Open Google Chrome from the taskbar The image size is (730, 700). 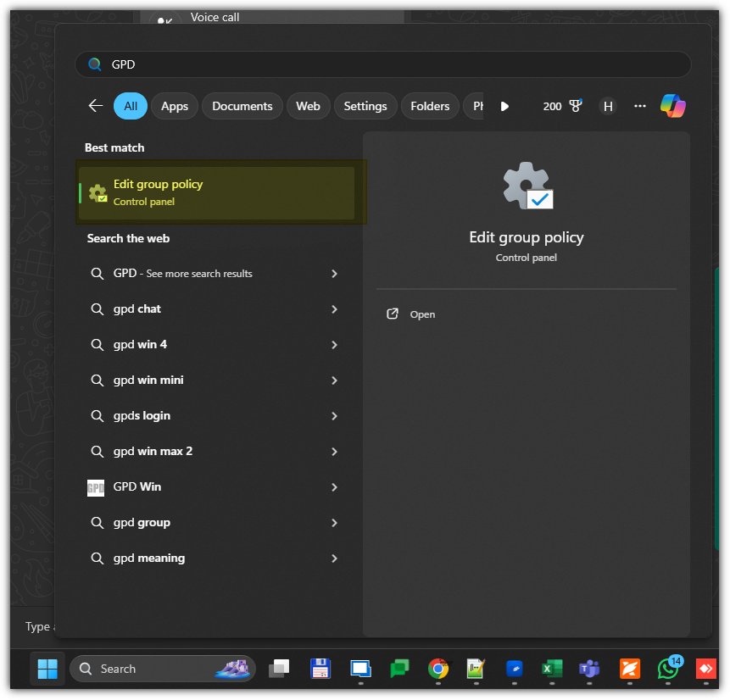pyautogui.click(x=438, y=669)
